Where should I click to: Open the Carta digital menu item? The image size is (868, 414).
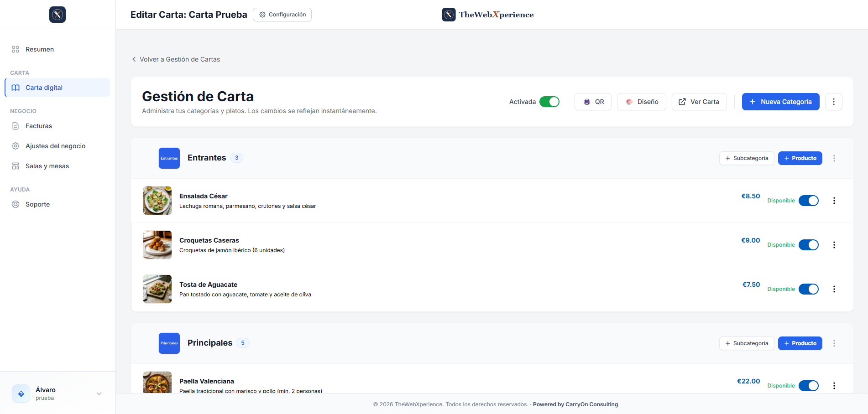point(58,88)
